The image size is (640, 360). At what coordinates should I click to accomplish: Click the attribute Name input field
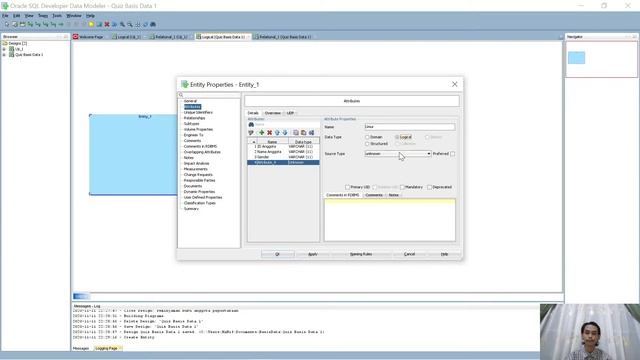click(x=409, y=127)
